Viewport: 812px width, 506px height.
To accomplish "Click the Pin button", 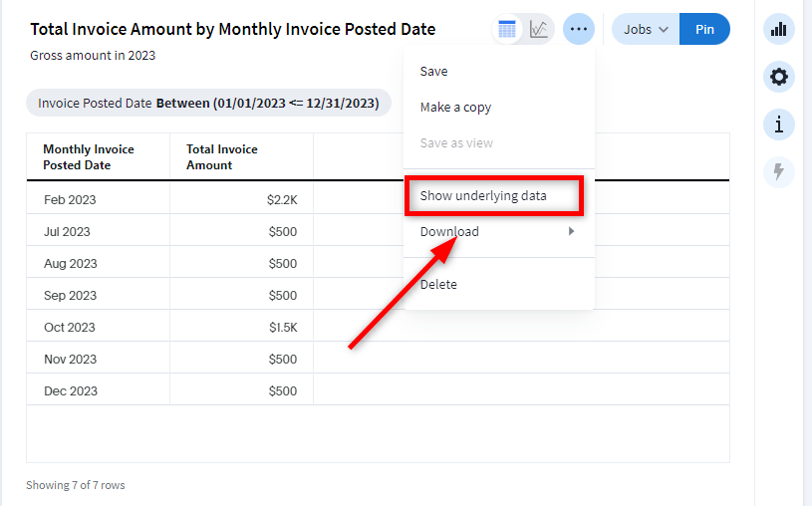I will pos(704,30).
